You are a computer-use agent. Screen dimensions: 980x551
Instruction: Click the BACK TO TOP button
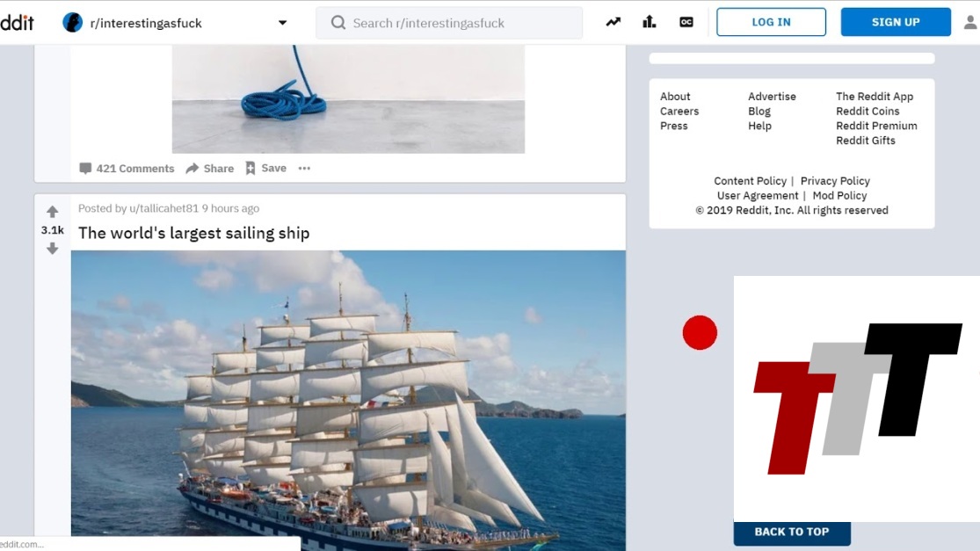[x=791, y=532]
